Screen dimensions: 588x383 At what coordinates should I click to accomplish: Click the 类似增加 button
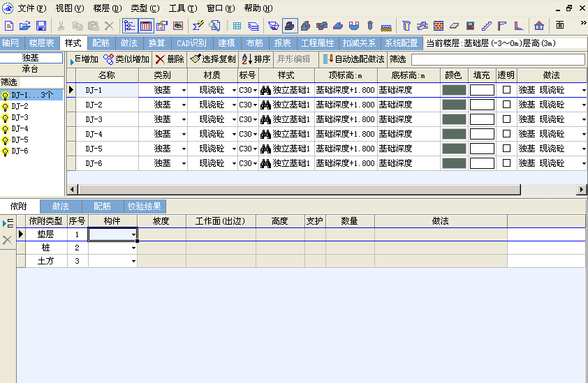127,59
